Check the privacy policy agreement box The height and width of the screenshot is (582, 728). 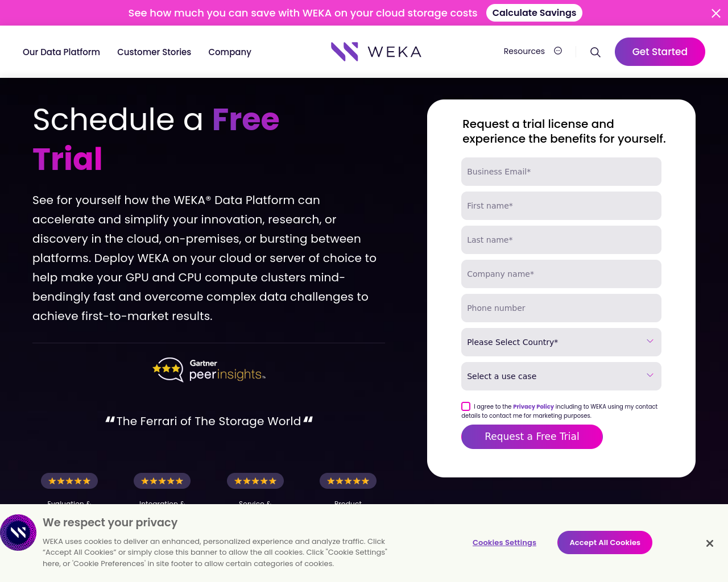466,406
